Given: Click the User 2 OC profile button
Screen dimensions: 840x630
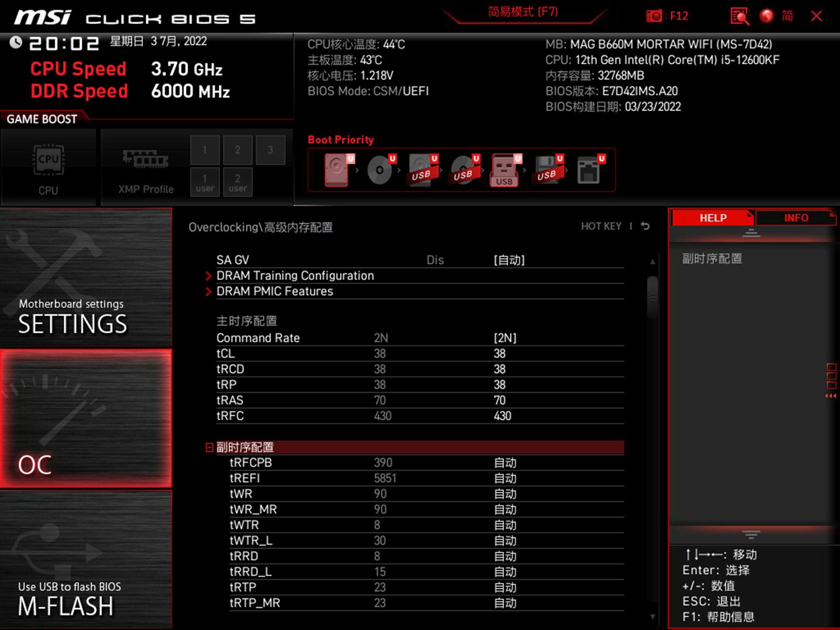Looking at the screenshot, I should (237, 181).
